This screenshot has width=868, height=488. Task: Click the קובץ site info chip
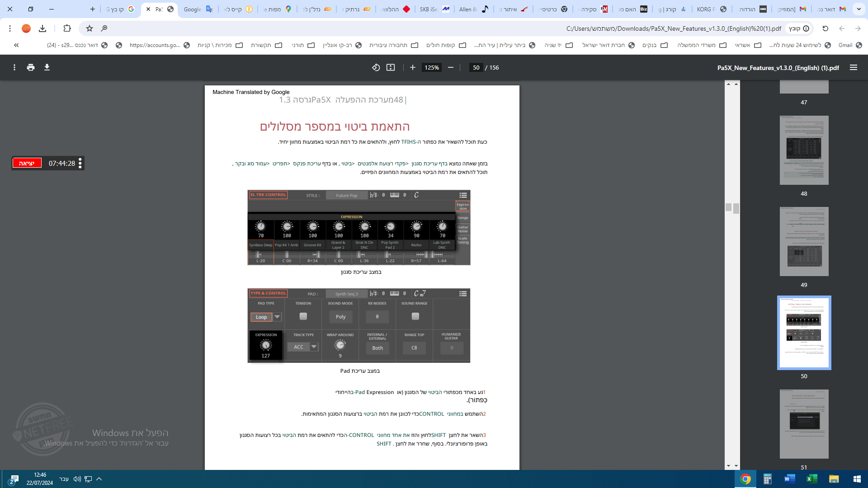(x=799, y=28)
